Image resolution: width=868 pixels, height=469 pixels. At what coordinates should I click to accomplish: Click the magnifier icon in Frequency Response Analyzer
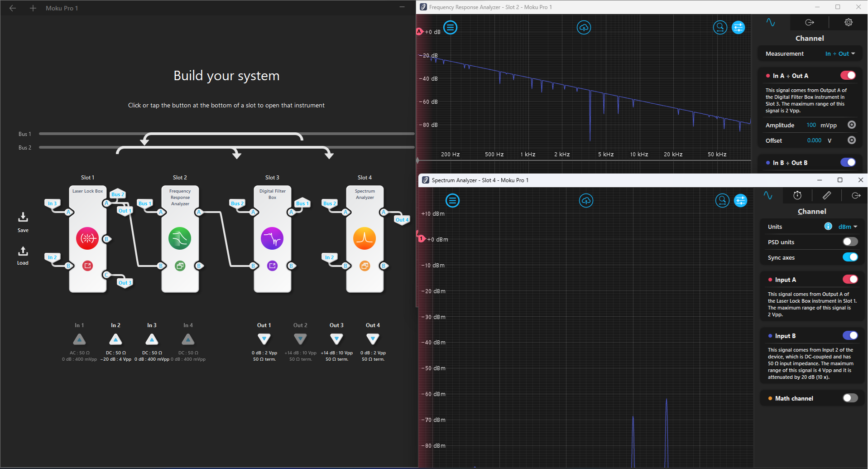720,28
